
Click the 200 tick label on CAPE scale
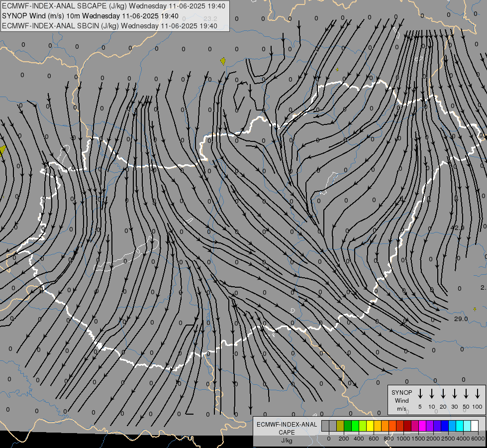pos(344,439)
